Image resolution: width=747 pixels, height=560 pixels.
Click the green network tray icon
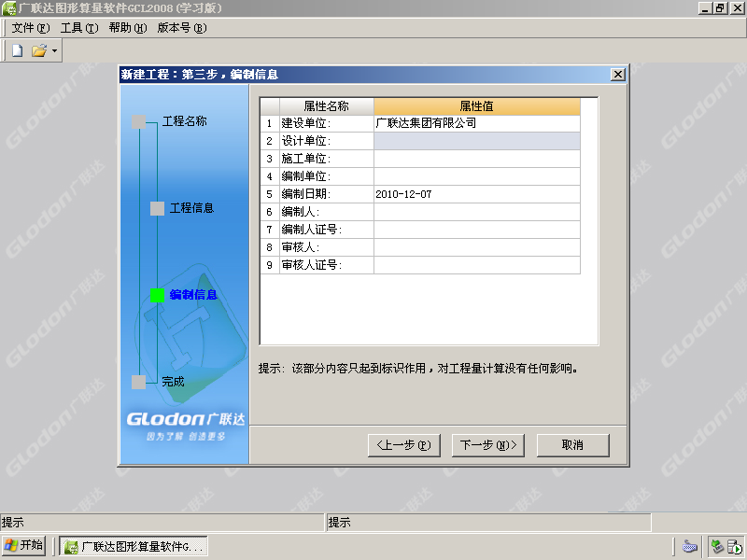716,546
